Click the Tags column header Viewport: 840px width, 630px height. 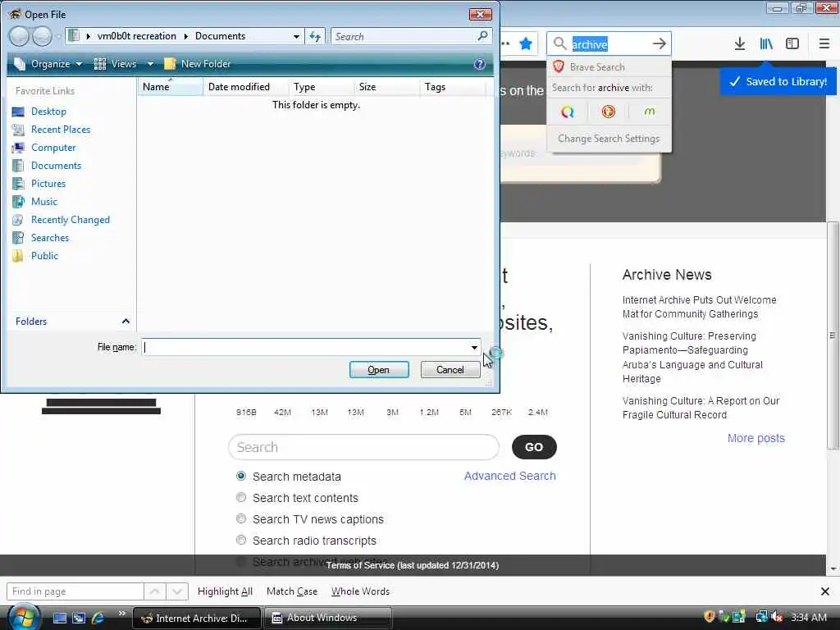click(x=453, y=87)
